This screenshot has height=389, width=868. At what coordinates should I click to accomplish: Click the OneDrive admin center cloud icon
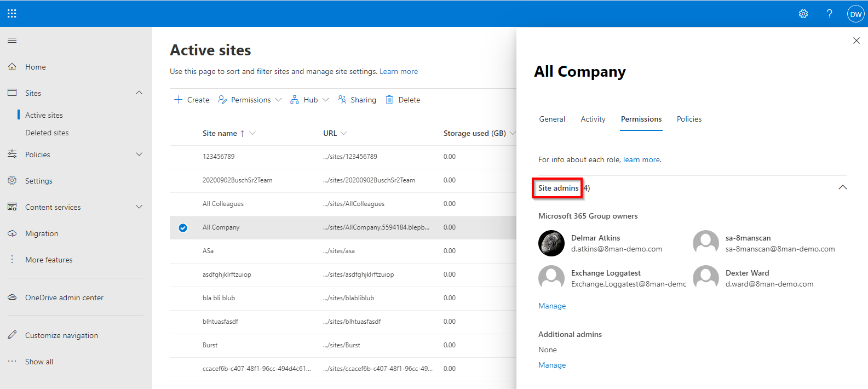(x=12, y=297)
